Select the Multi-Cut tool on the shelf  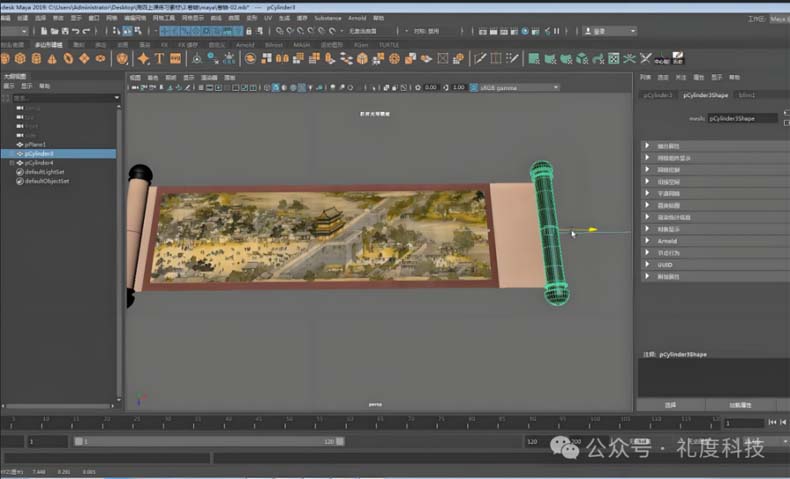(480, 58)
